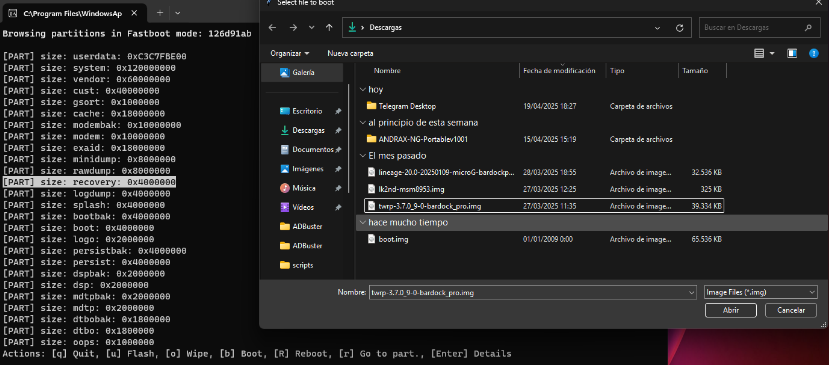Change the view layout icon
Viewport: 829px width, 365px height.
click(x=759, y=53)
